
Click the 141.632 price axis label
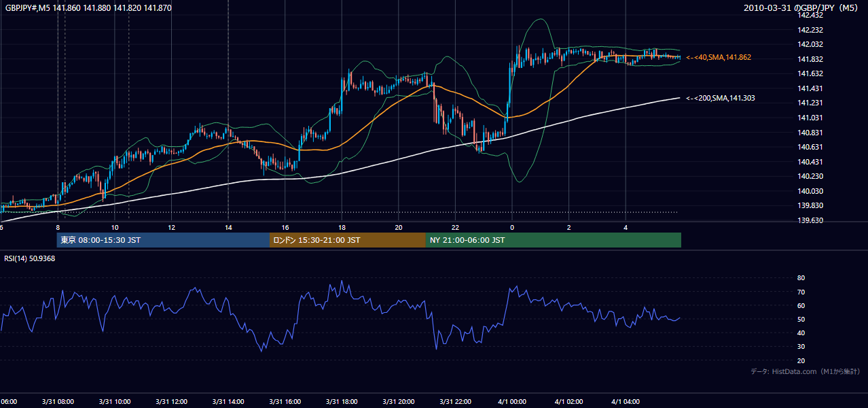(x=811, y=73)
